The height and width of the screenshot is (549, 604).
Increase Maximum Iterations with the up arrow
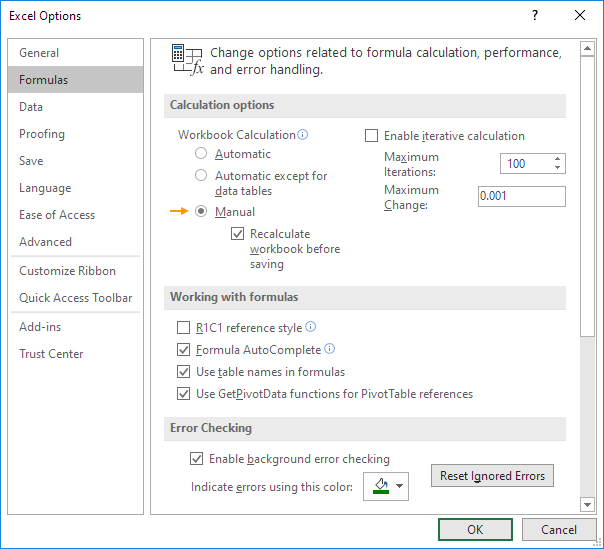(x=557, y=158)
